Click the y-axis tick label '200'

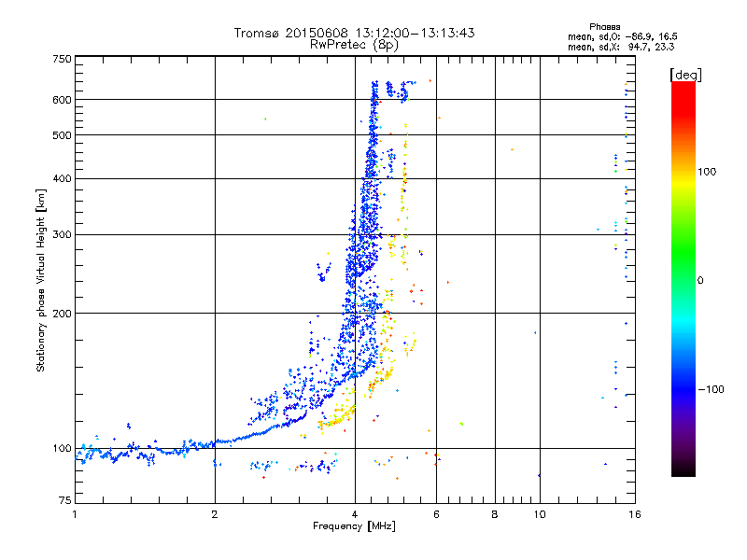tap(62, 314)
